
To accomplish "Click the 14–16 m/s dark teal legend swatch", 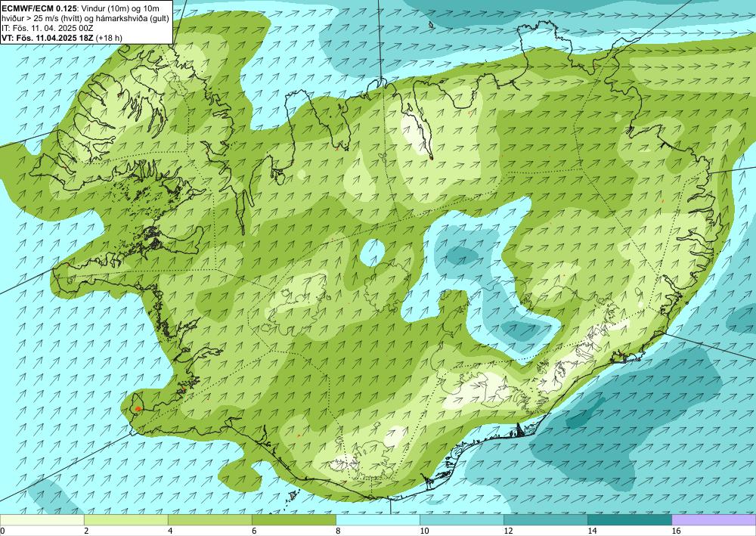I will [629, 520].
